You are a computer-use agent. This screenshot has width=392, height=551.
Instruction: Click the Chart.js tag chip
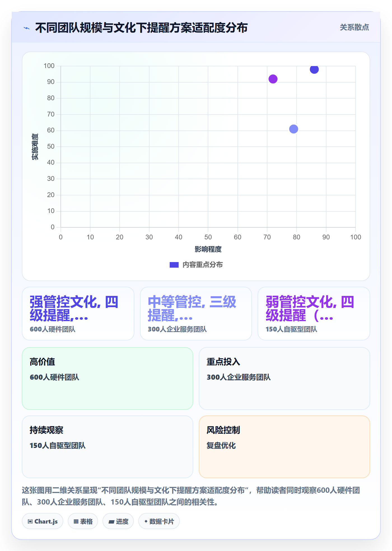pos(43,521)
